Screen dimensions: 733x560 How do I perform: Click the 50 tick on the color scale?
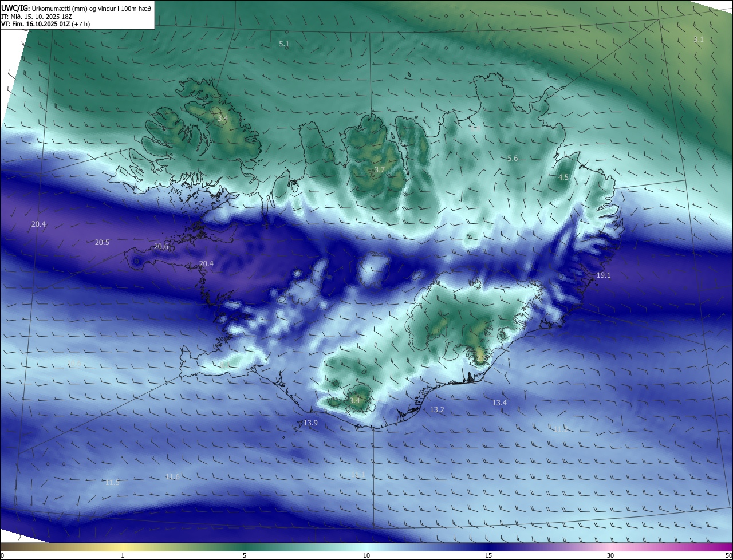tap(728, 555)
